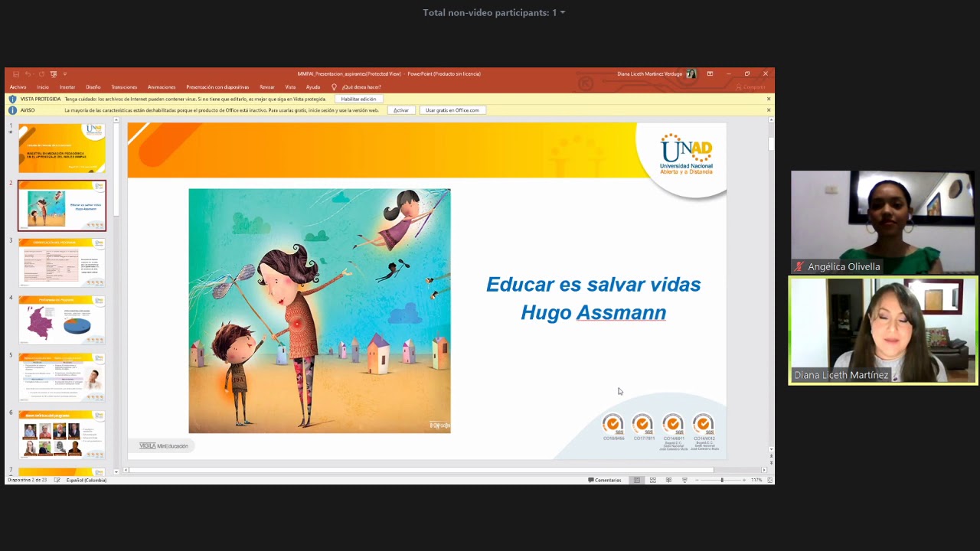The height and width of the screenshot is (551, 980).
Task: Select slide 1 thumbnail with yellow title
Action: (62, 148)
